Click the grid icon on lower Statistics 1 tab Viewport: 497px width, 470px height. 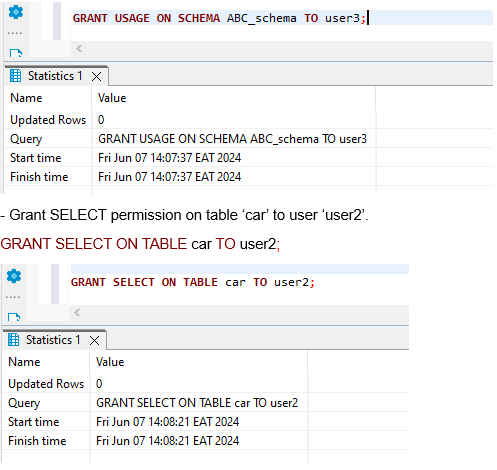click(13, 340)
